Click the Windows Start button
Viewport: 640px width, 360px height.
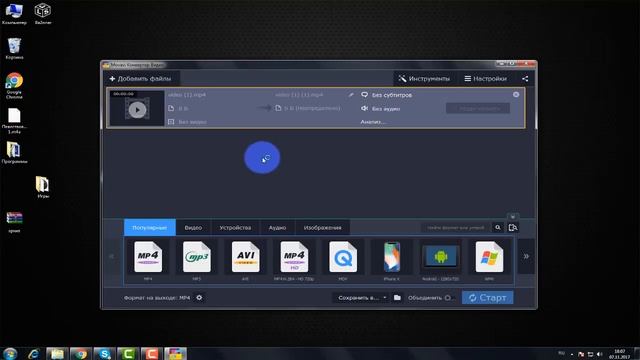tap(10, 353)
